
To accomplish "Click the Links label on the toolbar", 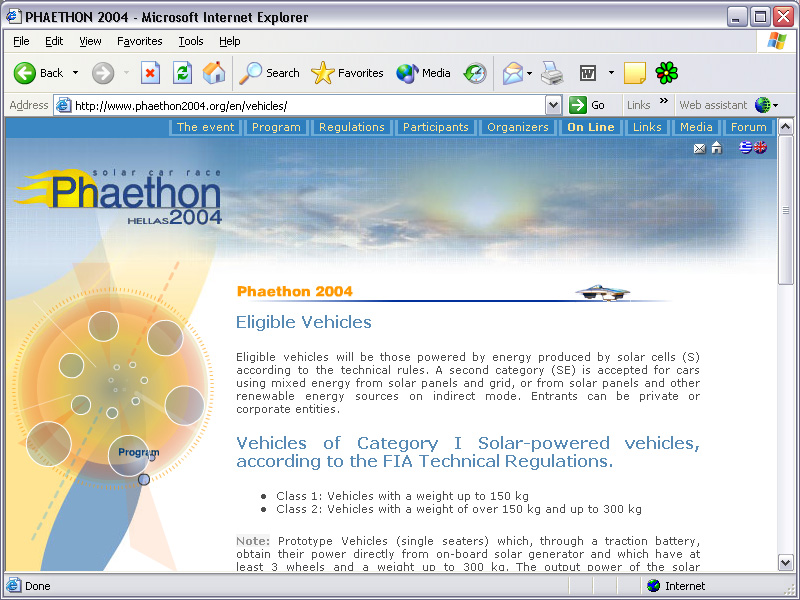I will click(x=638, y=105).
